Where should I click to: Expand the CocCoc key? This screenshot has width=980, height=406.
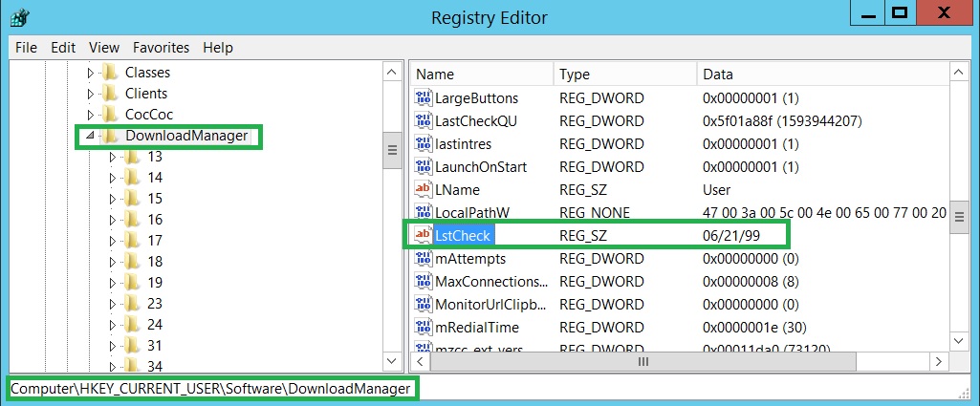pyautogui.click(x=91, y=115)
